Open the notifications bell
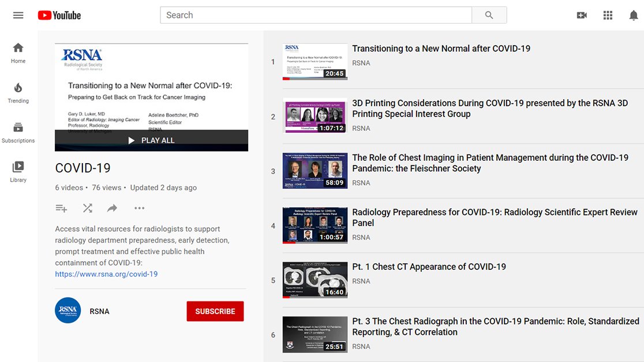Screen dimensions: 644x362 (x=634, y=15)
